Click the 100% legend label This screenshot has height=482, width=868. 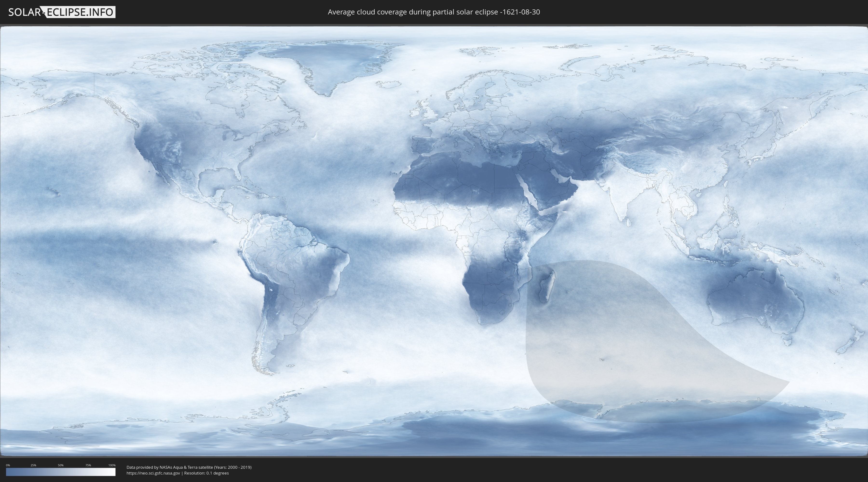[x=112, y=465]
